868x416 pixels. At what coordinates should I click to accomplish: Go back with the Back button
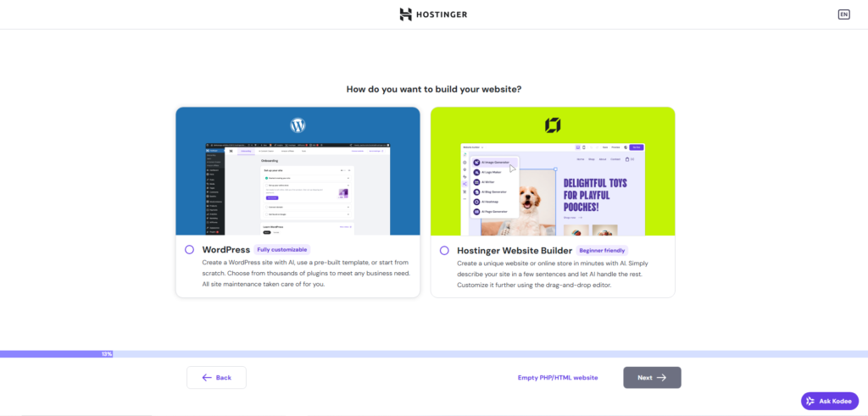tap(216, 377)
